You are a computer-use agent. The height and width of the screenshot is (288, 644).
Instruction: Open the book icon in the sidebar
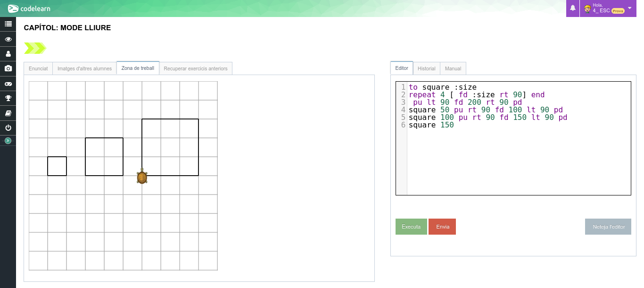pos(8,113)
